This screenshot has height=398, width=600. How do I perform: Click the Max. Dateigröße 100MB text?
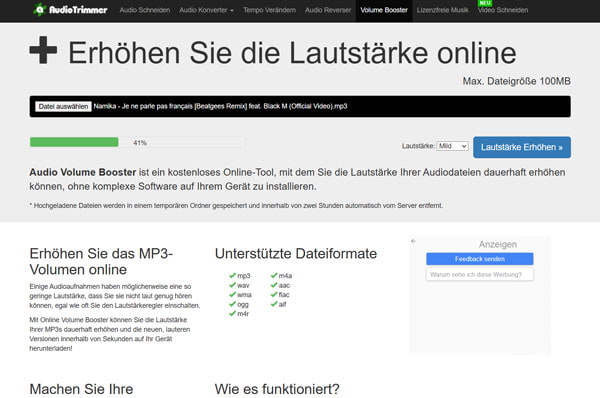[517, 81]
